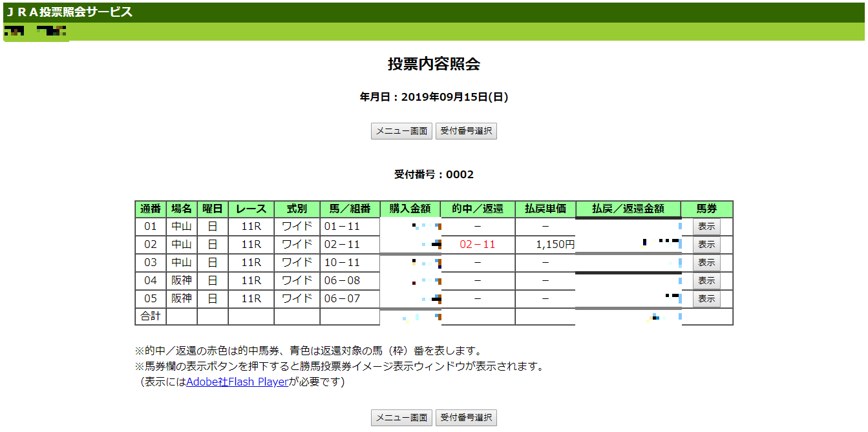Image resolution: width=868 pixels, height=432 pixels.
Task: Show ticket for row 03 (10-11)
Action: click(706, 263)
